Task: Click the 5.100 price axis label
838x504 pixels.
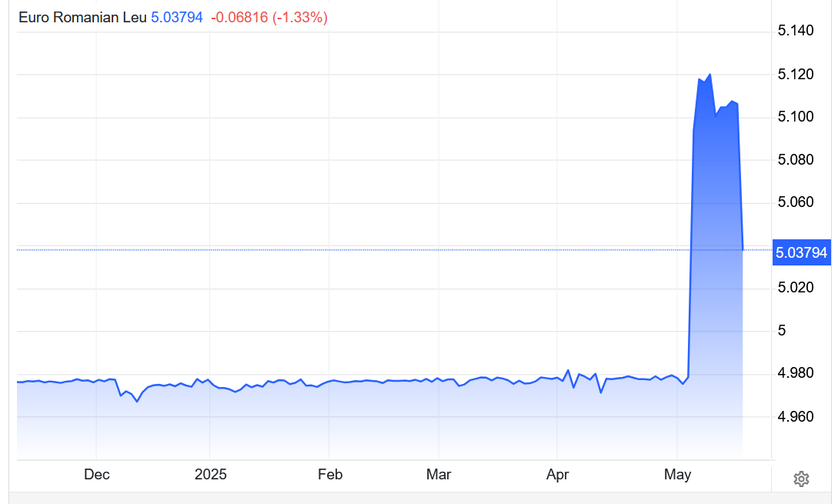Action: click(x=796, y=117)
